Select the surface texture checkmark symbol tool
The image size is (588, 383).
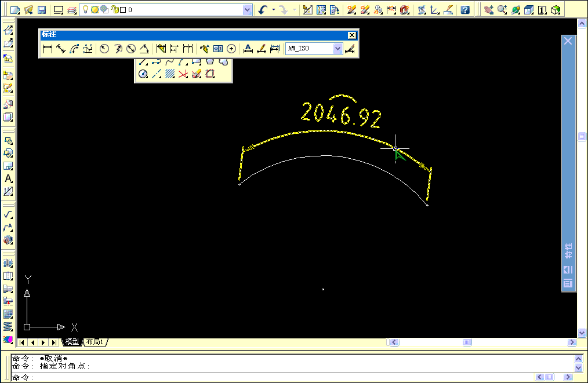pyautogui.click(x=8, y=215)
